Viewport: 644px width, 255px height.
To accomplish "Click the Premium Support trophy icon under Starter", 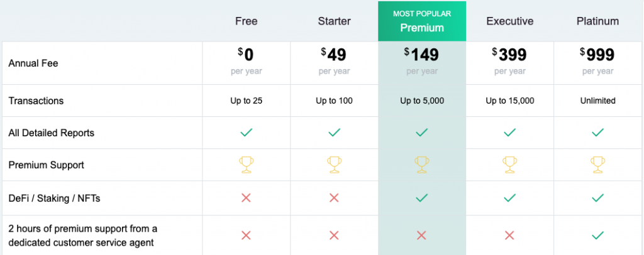I will [x=335, y=165].
